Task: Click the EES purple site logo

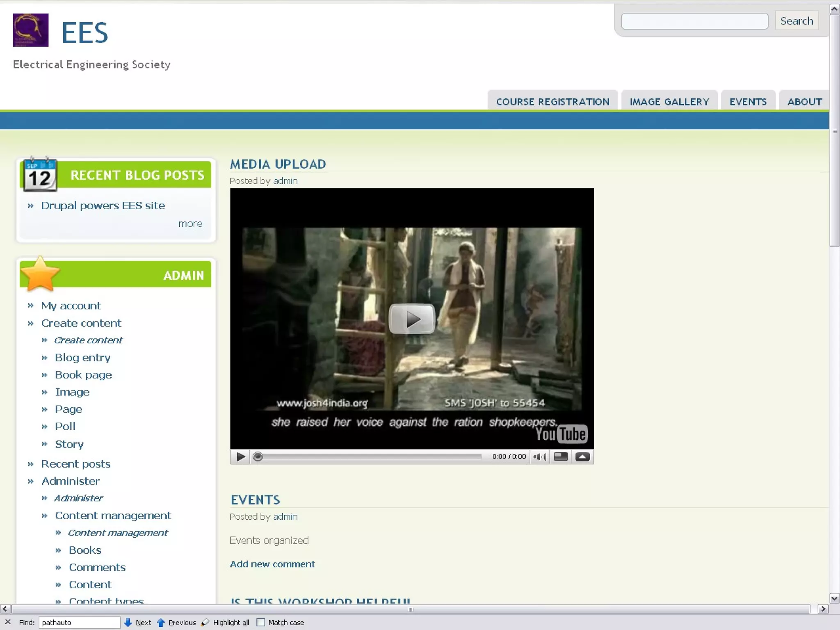Action: pyautogui.click(x=31, y=30)
